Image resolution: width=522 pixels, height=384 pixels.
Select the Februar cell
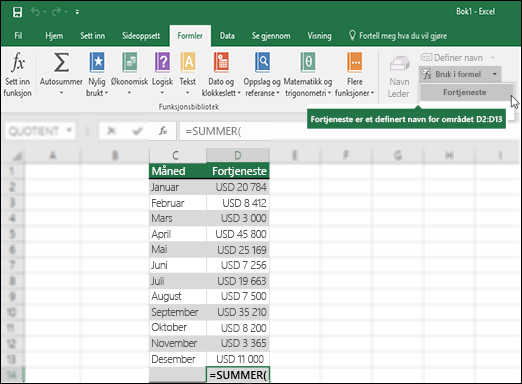point(177,203)
